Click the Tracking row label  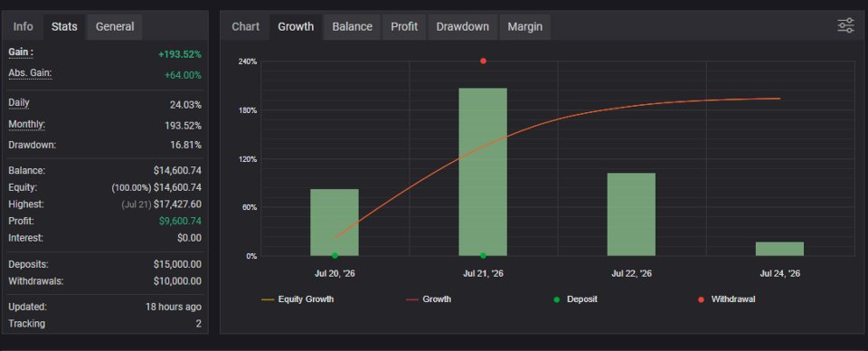(x=26, y=323)
